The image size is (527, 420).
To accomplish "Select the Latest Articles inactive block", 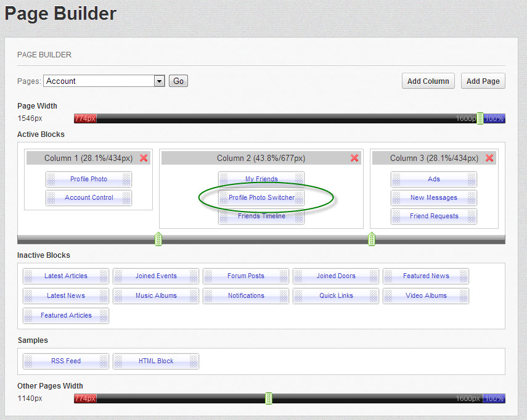I will [66, 276].
